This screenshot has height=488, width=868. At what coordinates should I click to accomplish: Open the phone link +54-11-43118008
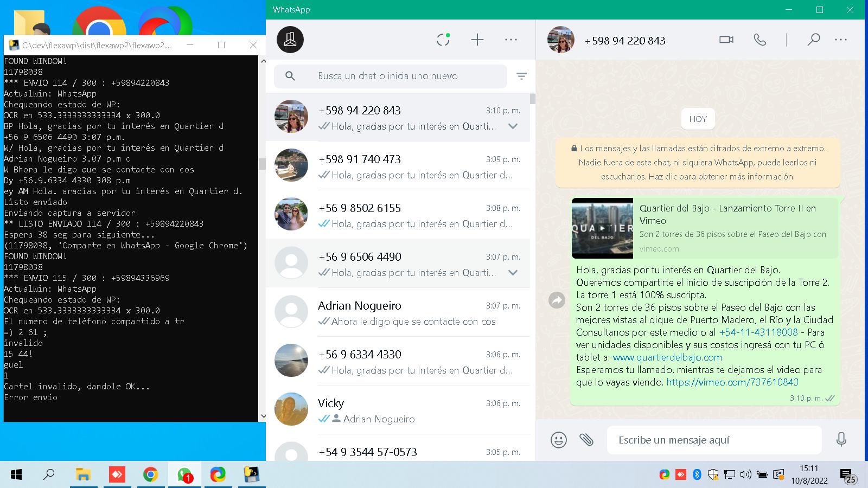758,332
